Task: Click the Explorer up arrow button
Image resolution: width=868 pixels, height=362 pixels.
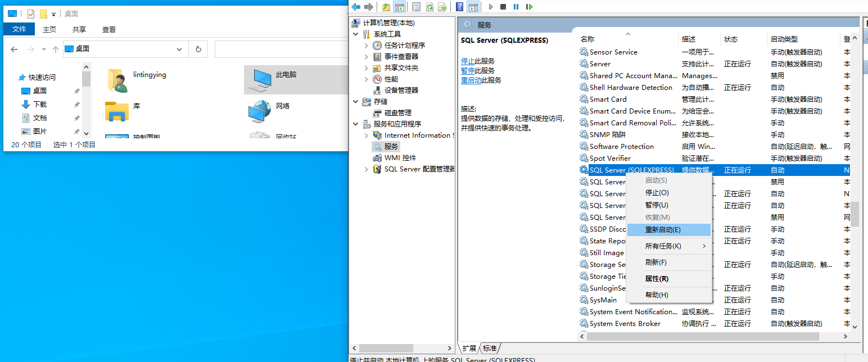Action: tap(56, 49)
